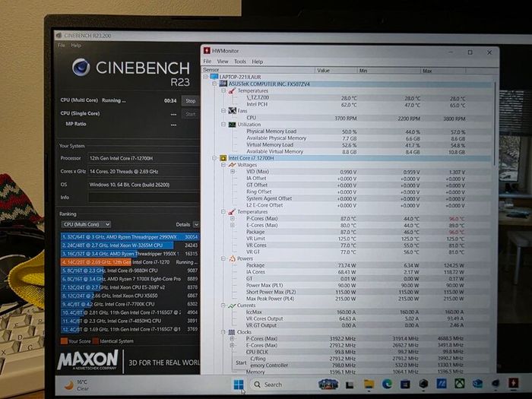
Task: Collapse the Powers node
Action: pyautogui.click(x=223, y=258)
